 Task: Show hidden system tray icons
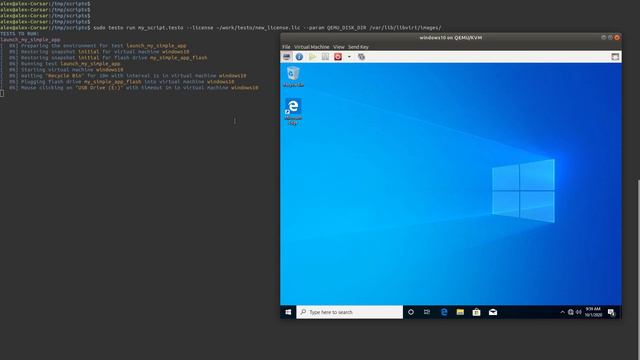(x=562, y=312)
